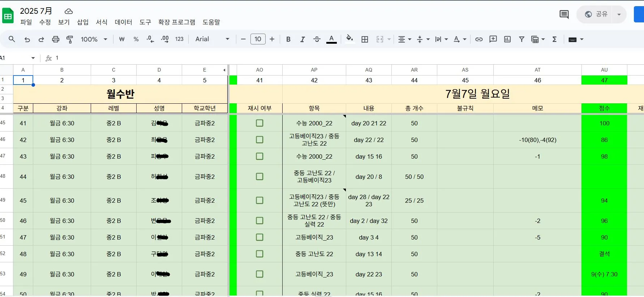Undo the last action
644x297 pixels.
click(27, 39)
